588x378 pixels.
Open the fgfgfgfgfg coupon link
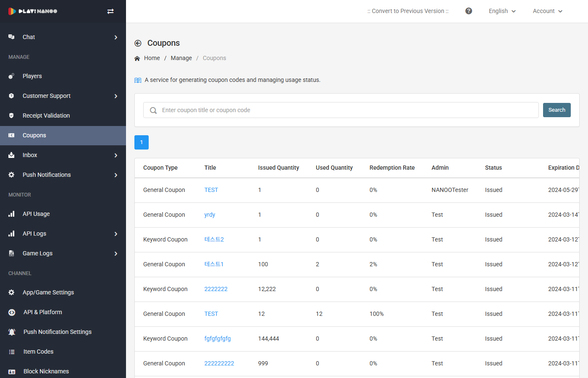tap(218, 339)
